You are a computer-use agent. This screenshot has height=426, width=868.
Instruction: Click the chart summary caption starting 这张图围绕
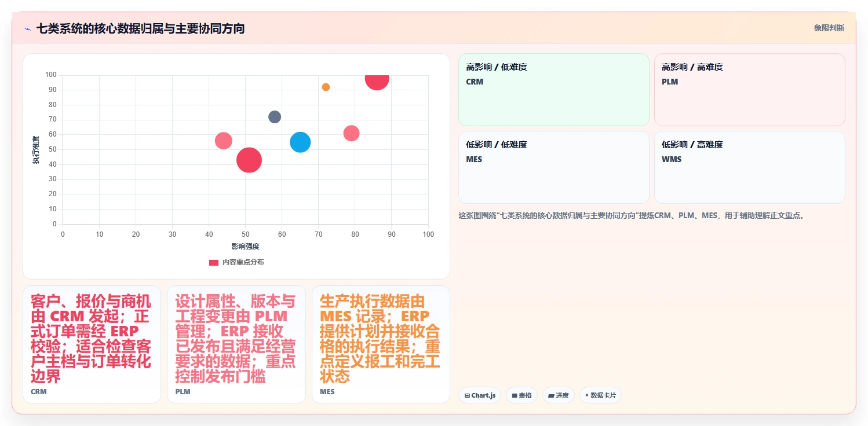(x=631, y=216)
